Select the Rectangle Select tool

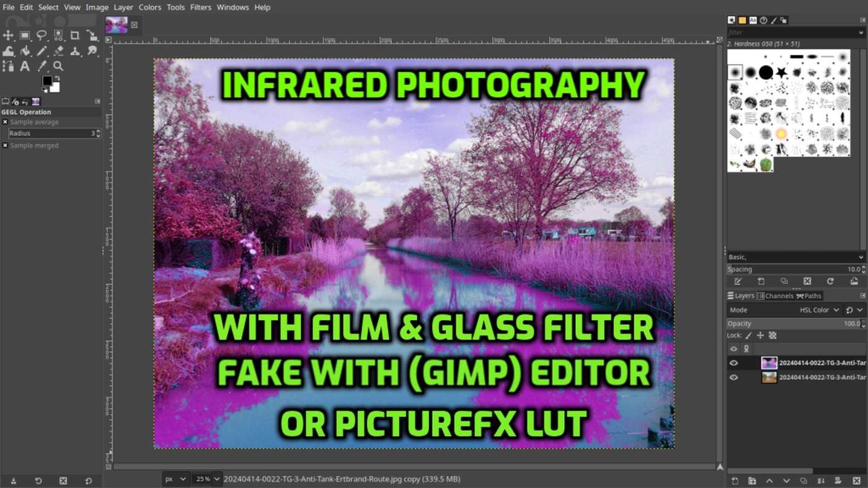click(25, 35)
